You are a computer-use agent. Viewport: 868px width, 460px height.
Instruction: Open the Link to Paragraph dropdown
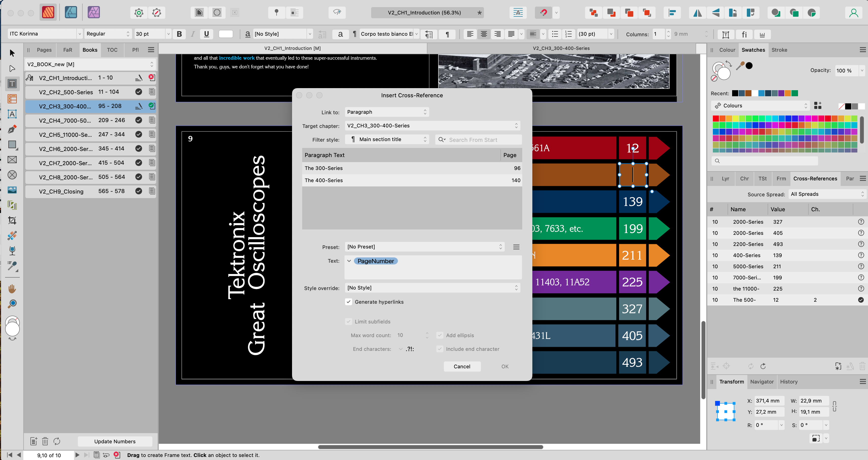387,112
